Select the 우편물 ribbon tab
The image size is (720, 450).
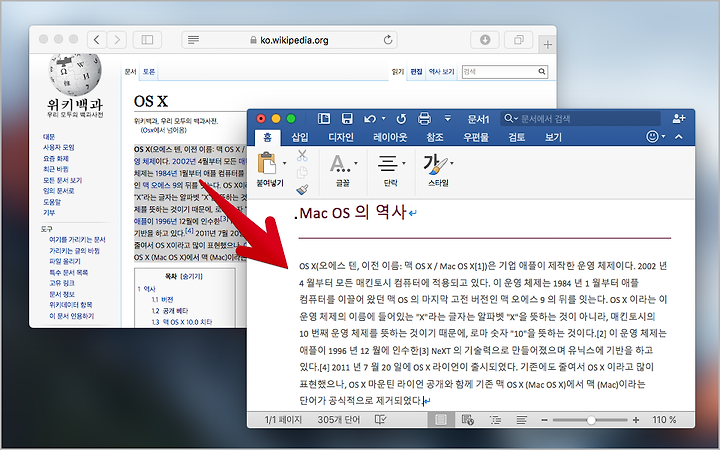click(x=476, y=137)
